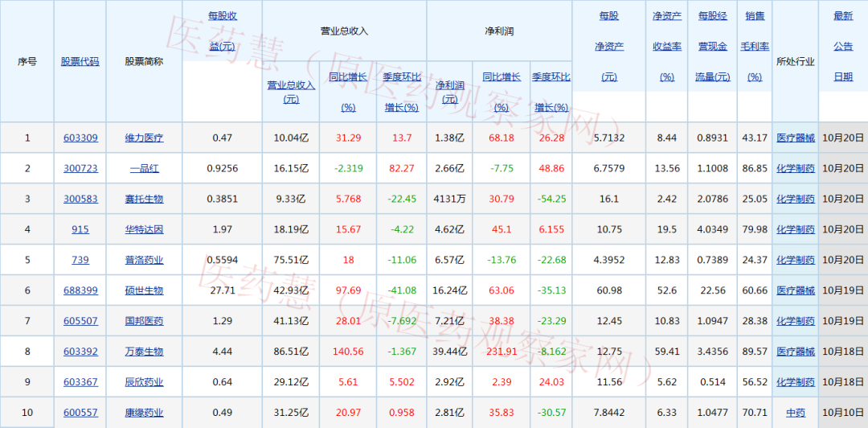
Task: Open stock code 300723 link
Action: pos(80,168)
